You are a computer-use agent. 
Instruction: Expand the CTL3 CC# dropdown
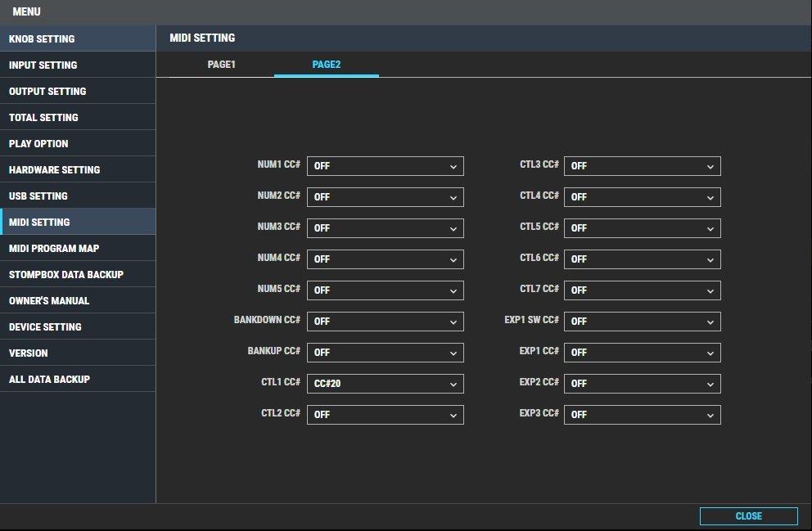click(x=642, y=166)
